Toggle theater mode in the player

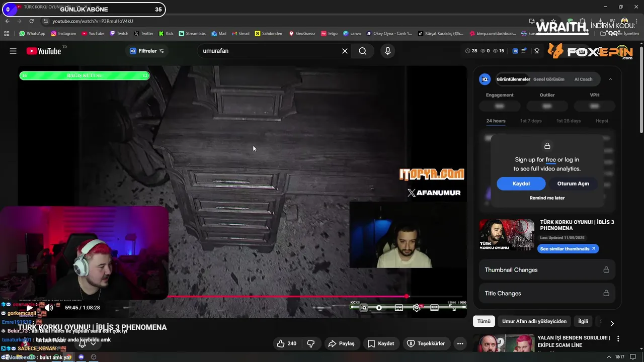coord(434,308)
